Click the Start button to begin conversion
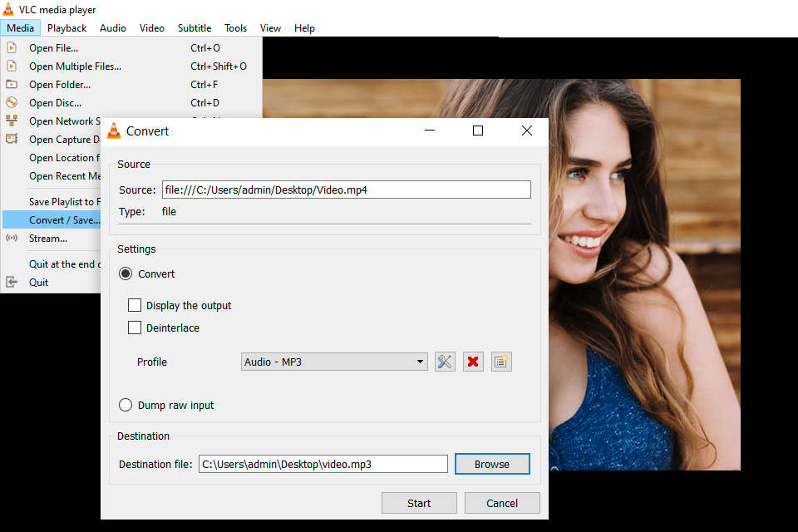798x532 pixels. tap(419, 503)
